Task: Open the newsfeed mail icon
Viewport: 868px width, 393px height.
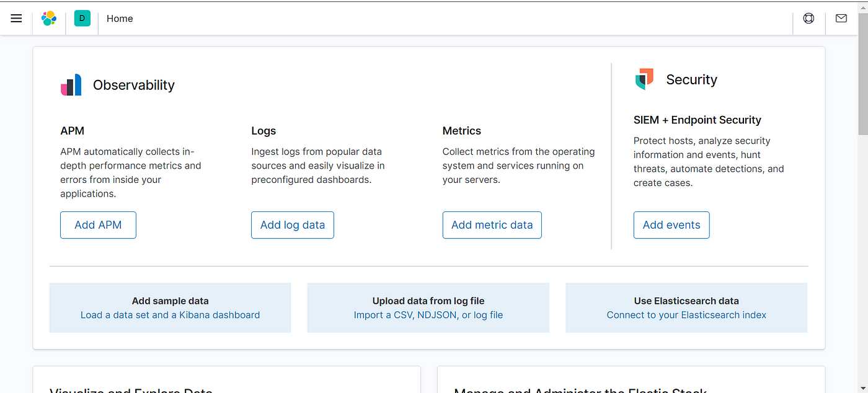Action: 841,19
